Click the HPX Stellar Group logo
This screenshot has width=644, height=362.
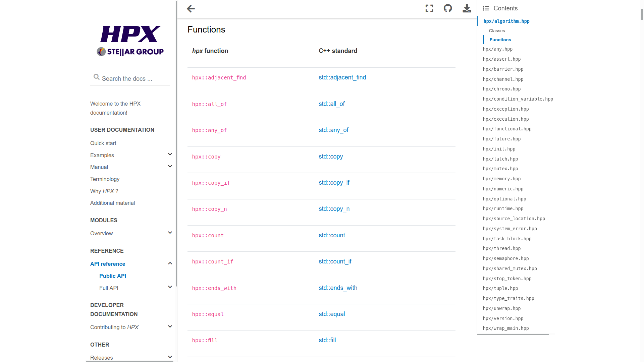[x=130, y=41]
